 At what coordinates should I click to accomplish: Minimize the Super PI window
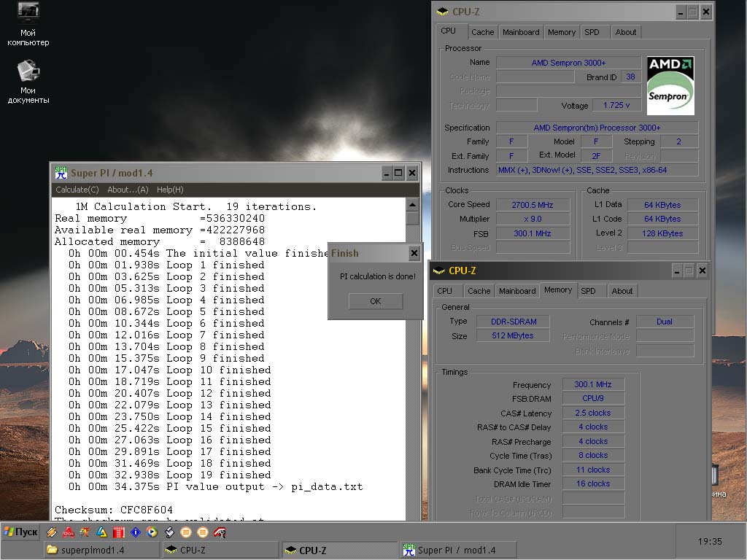pos(387,174)
